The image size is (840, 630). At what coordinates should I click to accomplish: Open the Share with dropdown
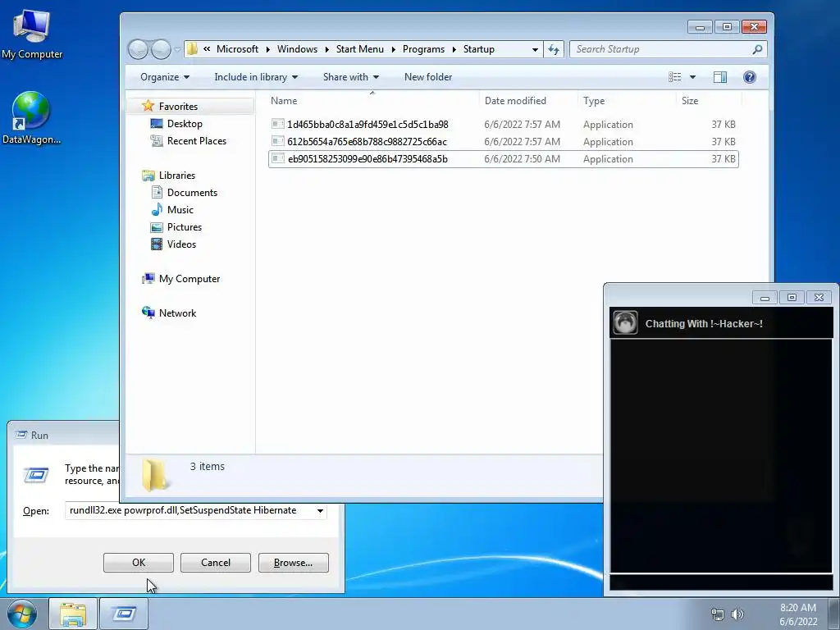point(351,77)
